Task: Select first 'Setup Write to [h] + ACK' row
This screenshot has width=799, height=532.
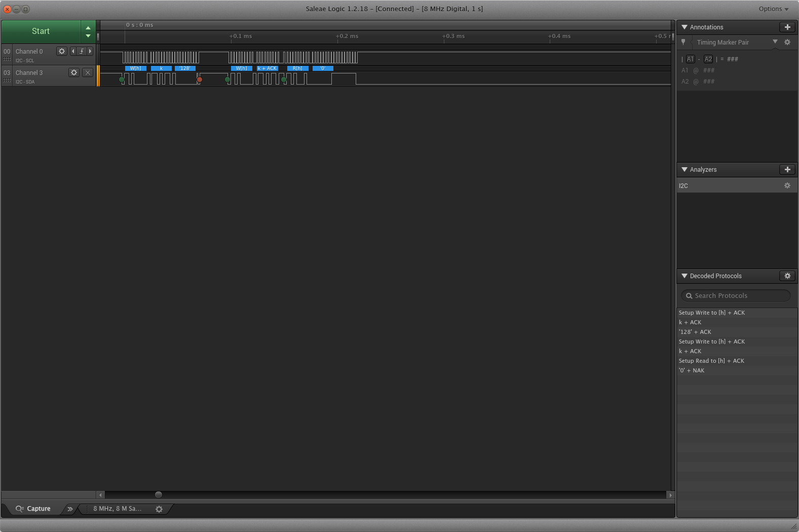Action: pos(737,313)
